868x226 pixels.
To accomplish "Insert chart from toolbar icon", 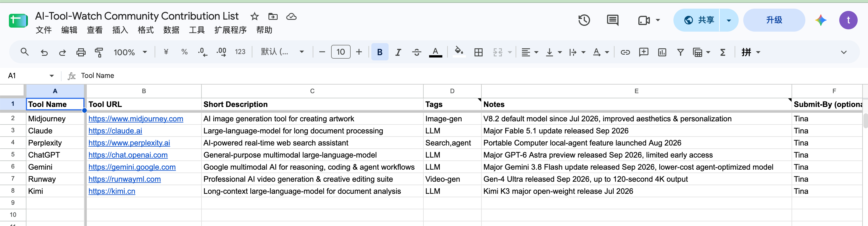I will 662,52.
